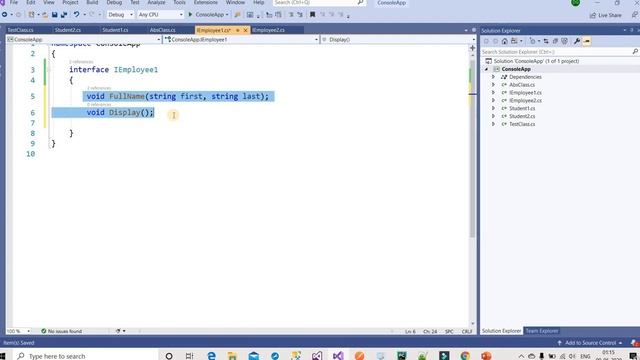640x360 pixels.
Task: Click search magnifier in Solution Explorer
Action: pyautogui.click(x=635, y=52)
